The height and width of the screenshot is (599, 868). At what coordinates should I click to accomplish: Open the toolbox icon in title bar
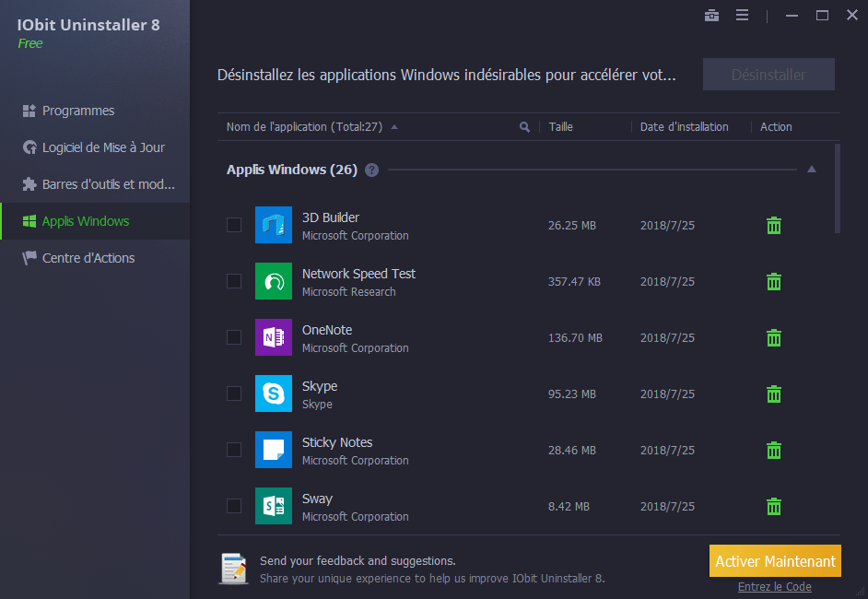pos(711,15)
